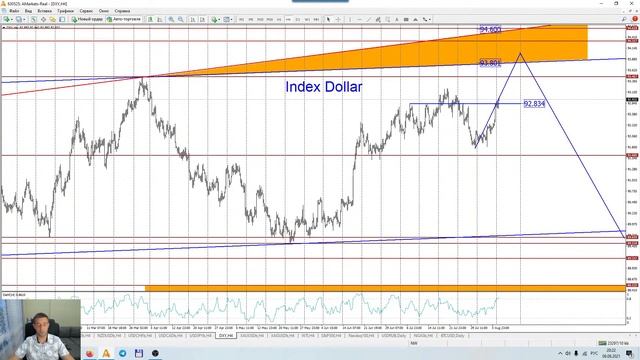Open the Справка menu
The height and width of the screenshot is (360, 640).
pyautogui.click(x=122, y=11)
